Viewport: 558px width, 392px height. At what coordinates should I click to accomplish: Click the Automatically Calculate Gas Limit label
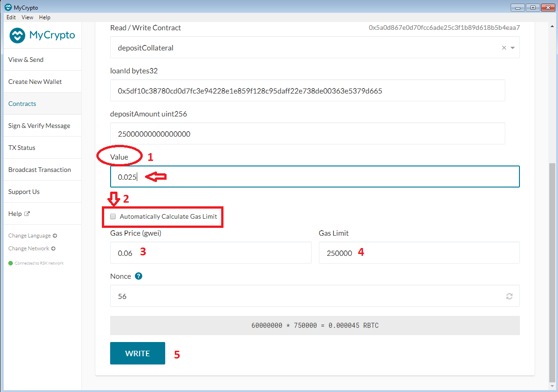(x=168, y=216)
